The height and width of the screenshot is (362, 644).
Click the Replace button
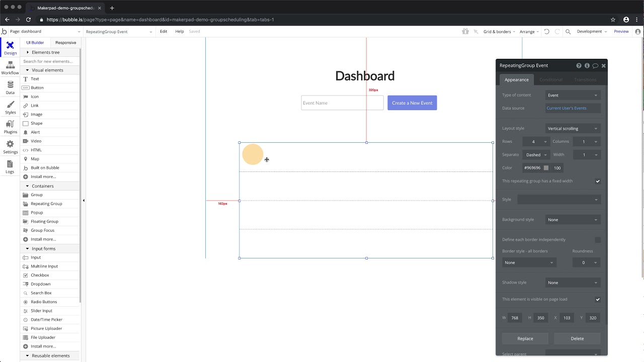525,338
